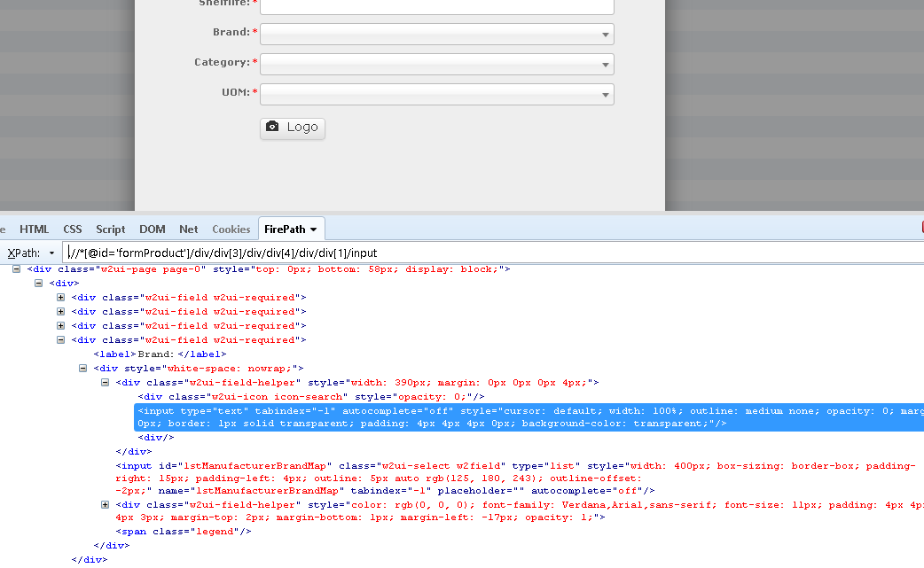
Task: Expand the second w2ui-field w2ui-required div
Action: (60, 311)
